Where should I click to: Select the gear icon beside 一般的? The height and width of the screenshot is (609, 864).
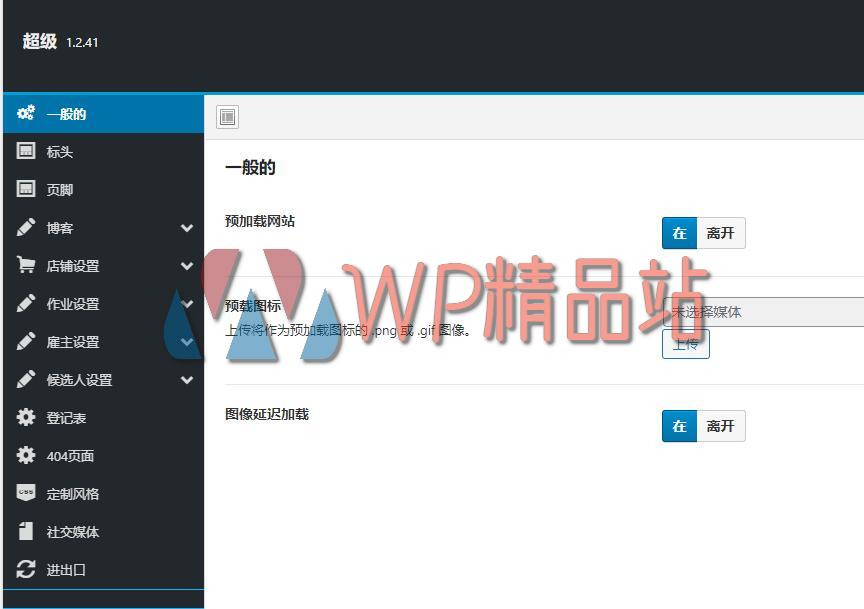[26, 113]
